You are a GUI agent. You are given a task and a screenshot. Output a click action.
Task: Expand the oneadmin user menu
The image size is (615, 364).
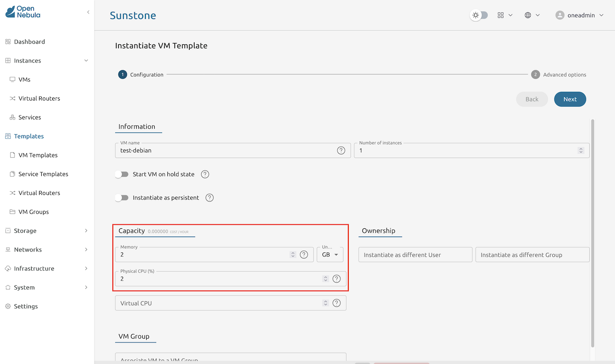(579, 14)
